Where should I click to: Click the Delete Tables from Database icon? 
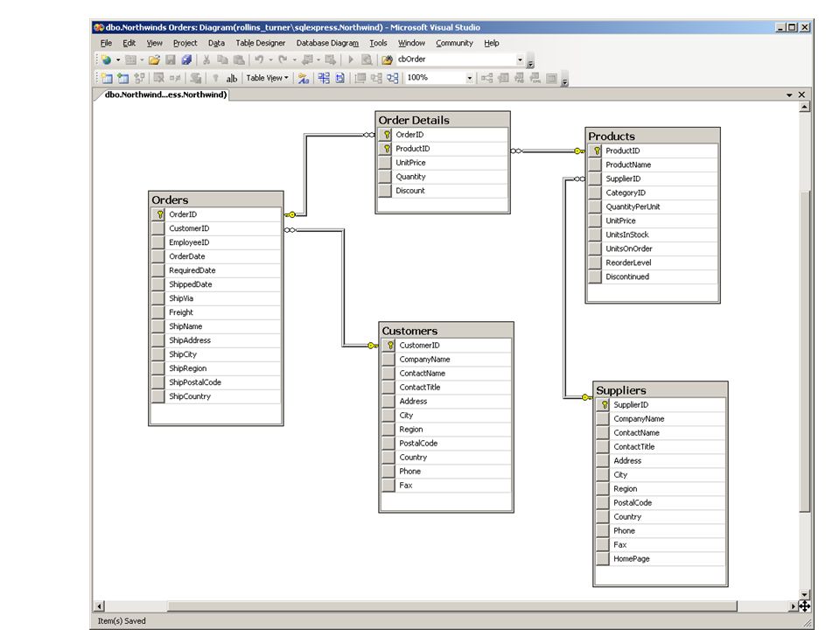158,78
